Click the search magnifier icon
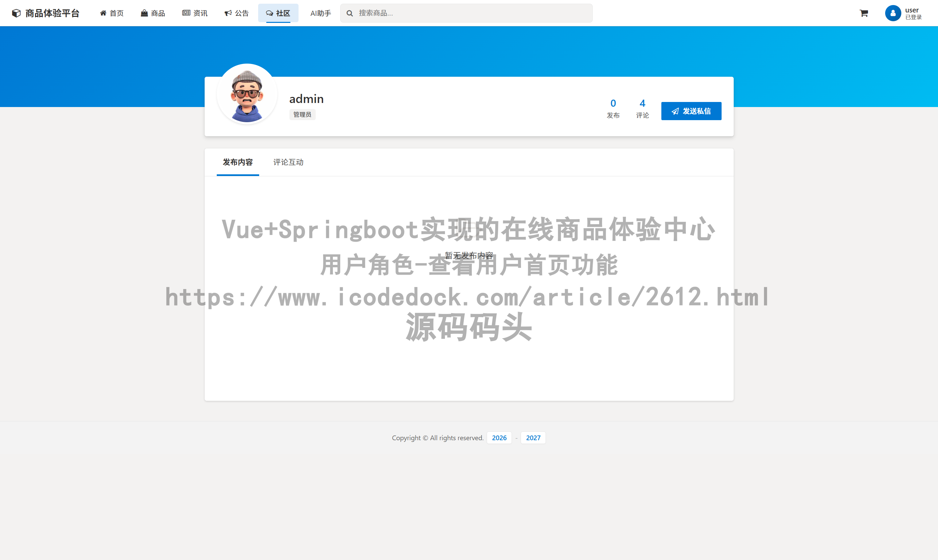Image resolution: width=938 pixels, height=560 pixels. pos(350,13)
